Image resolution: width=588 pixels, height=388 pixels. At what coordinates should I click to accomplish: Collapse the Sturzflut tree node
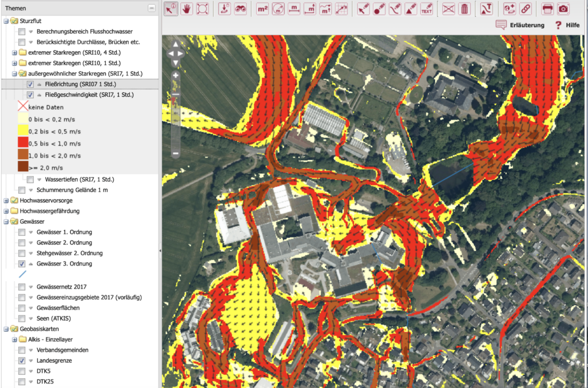point(6,21)
